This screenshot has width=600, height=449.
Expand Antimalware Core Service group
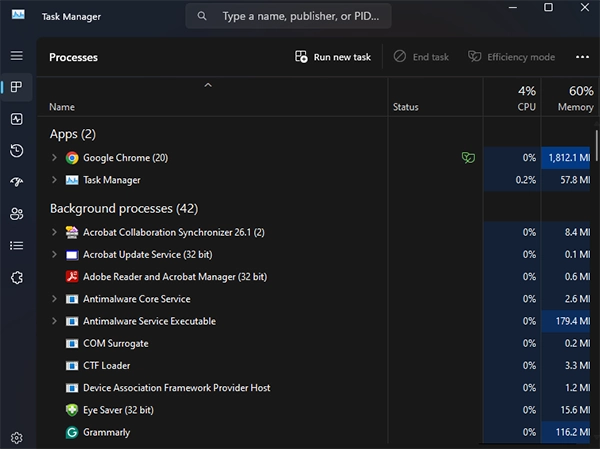point(54,299)
